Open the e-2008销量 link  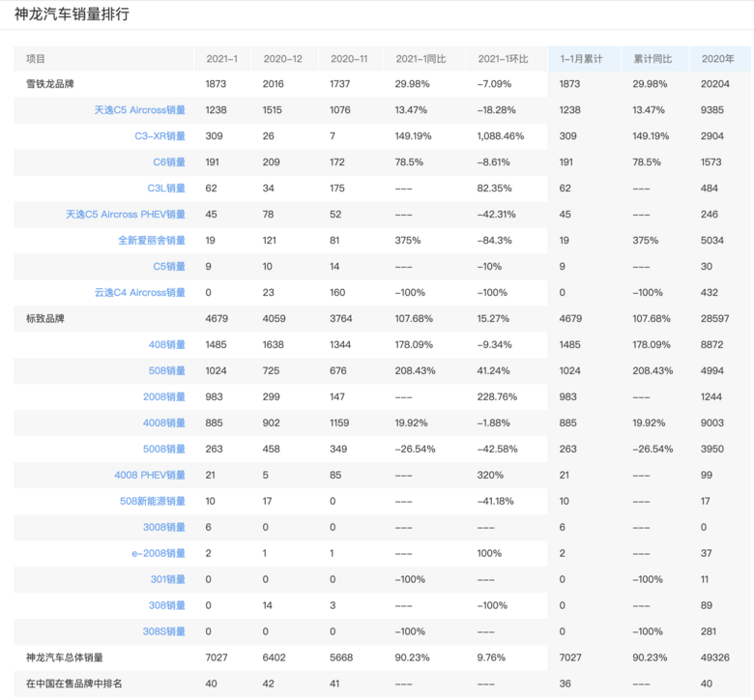click(x=159, y=553)
